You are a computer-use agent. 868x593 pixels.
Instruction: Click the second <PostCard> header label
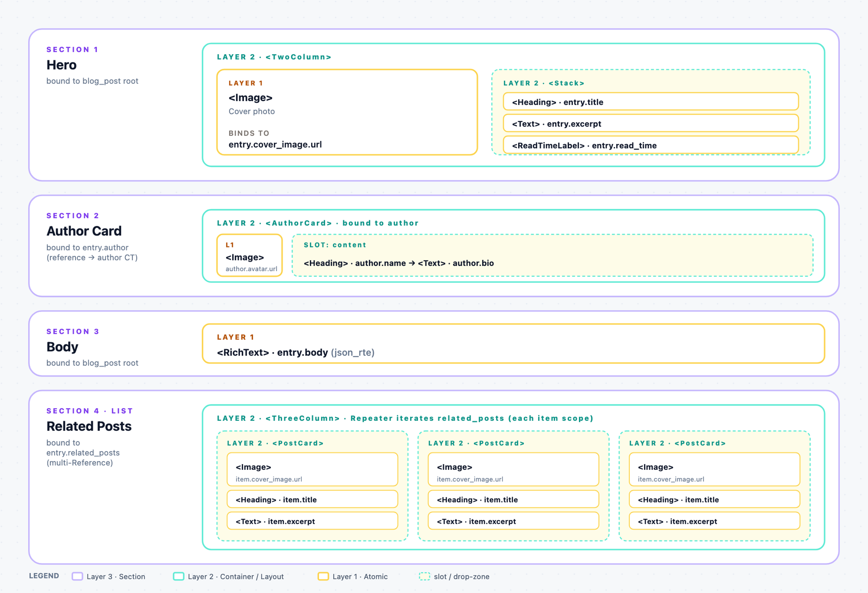coord(476,443)
